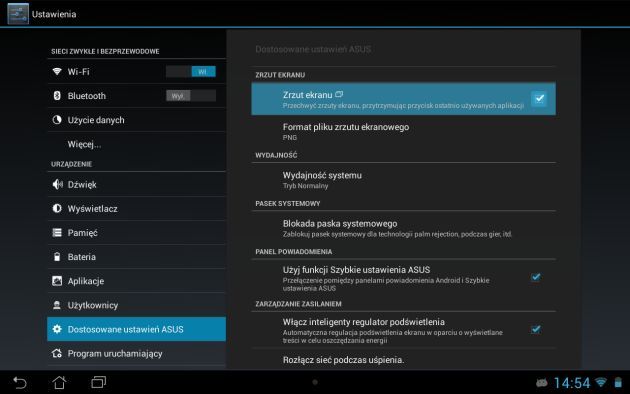
Task: Tap the small icon next to Zrzut ekranu title
Action: click(x=339, y=94)
